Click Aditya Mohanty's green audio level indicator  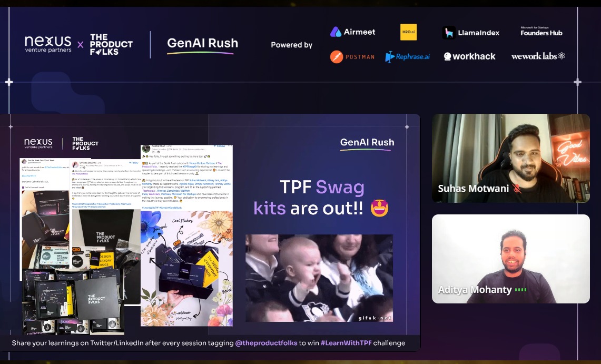[x=520, y=290]
